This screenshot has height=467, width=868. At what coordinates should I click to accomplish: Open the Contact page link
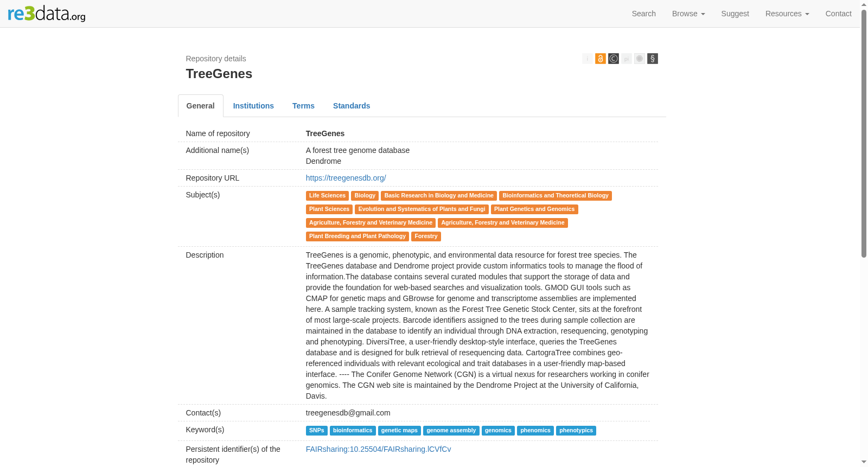(x=839, y=14)
